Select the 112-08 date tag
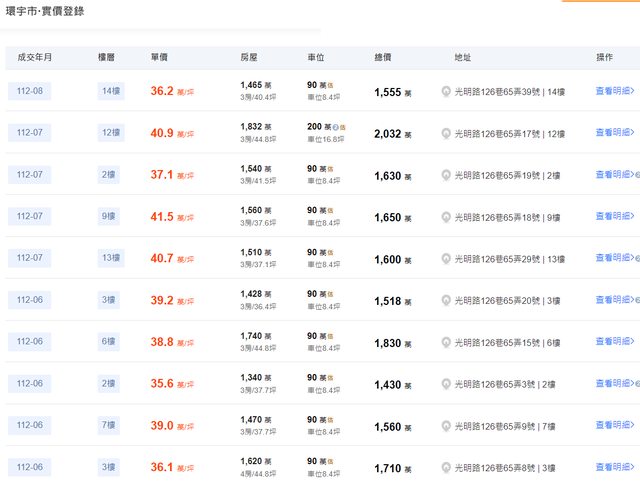Image resolution: width=640 pixels, height=496 pixels. 35,92
